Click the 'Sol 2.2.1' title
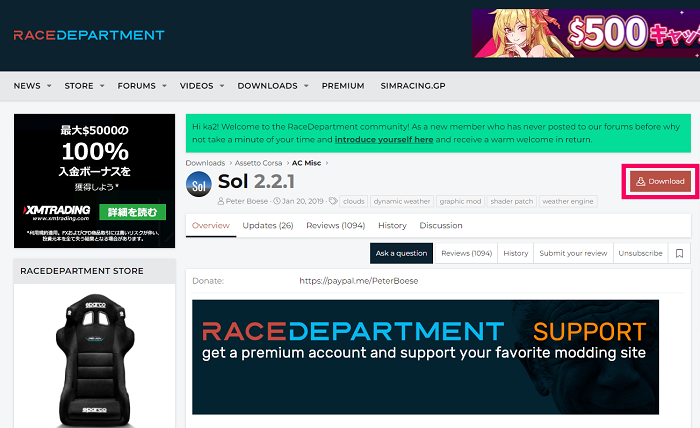This screenshot has height=428, width=700. click(x=256, y=182)
